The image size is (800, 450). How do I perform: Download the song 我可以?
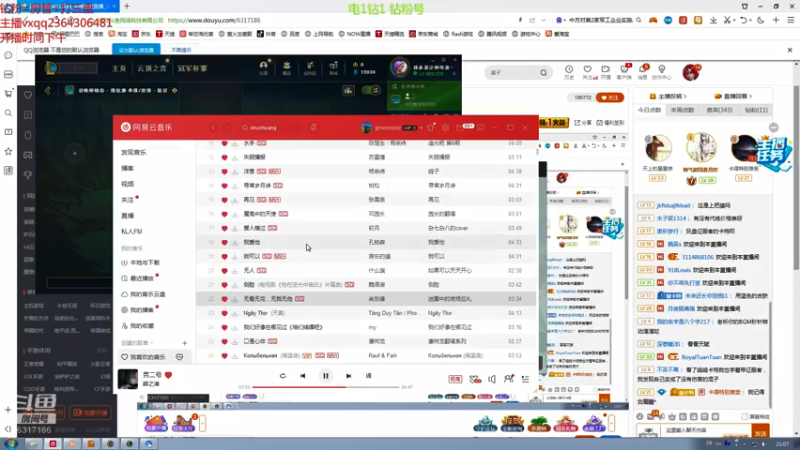click(x=235, y=256)
